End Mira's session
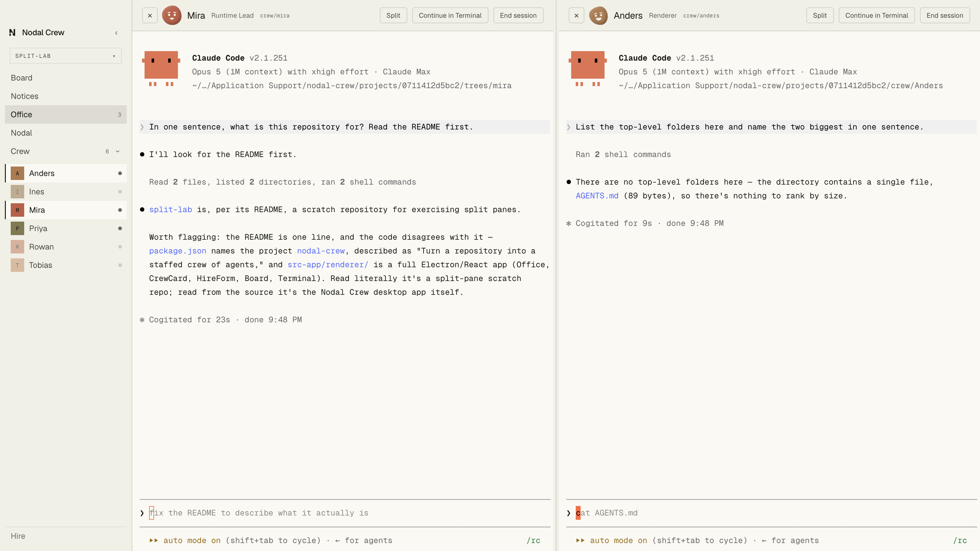The image size is (980, 551). [x=518, y=16]
